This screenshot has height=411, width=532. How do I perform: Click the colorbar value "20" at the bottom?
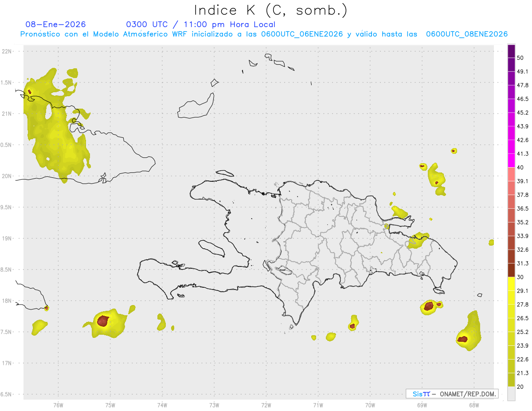click(520, 387)
